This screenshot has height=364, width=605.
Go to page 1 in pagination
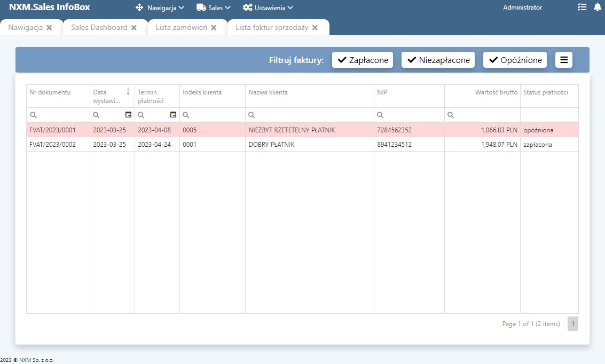pos(572,324)
